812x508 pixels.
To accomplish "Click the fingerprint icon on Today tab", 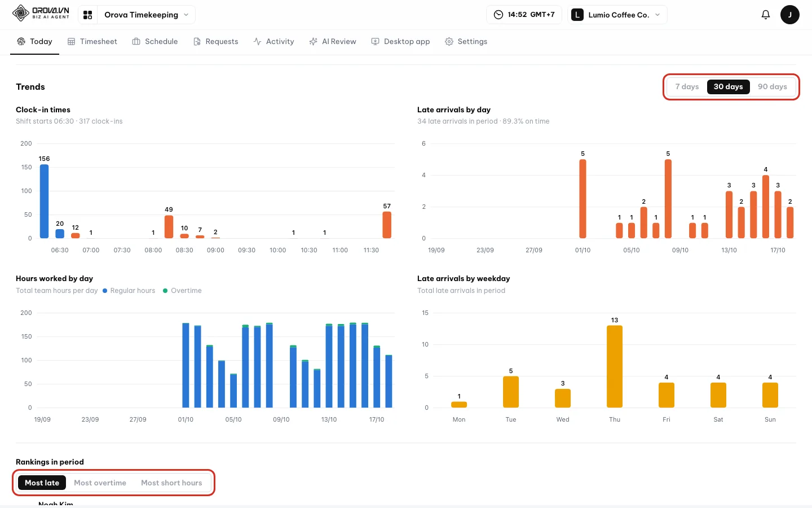I will [21, 42].
